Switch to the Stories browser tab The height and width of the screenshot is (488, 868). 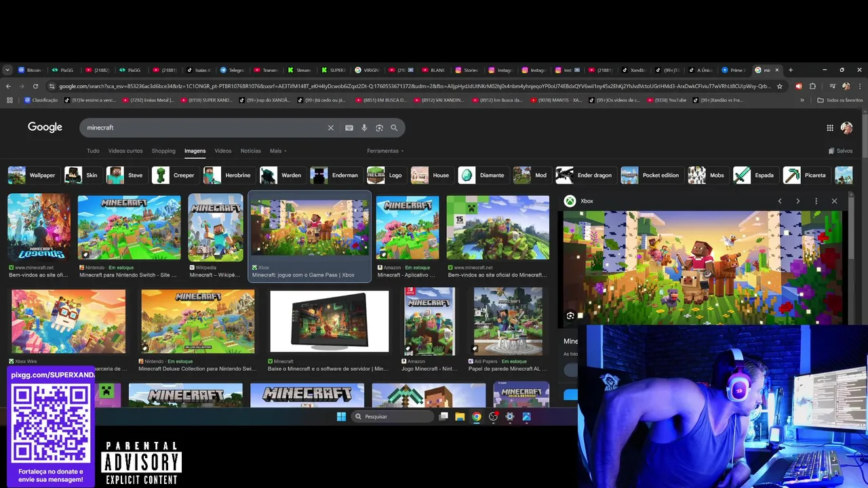tap(467, 70)
